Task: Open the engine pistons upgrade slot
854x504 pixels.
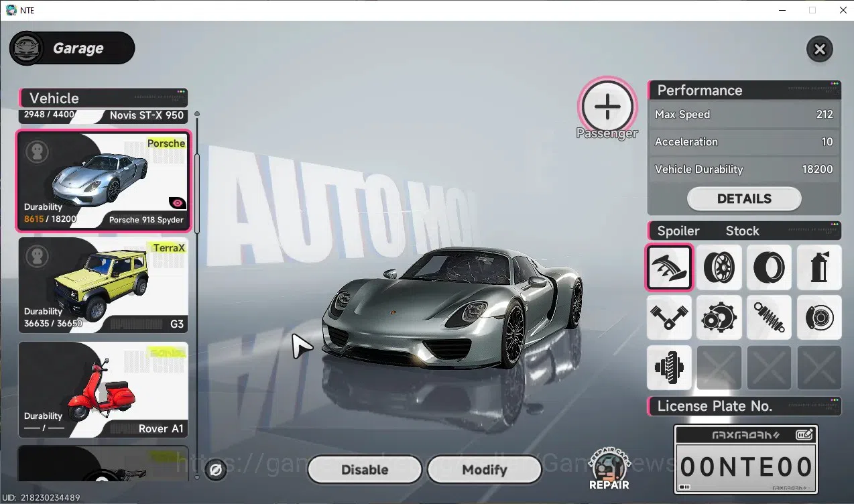Action: (669, 318)
